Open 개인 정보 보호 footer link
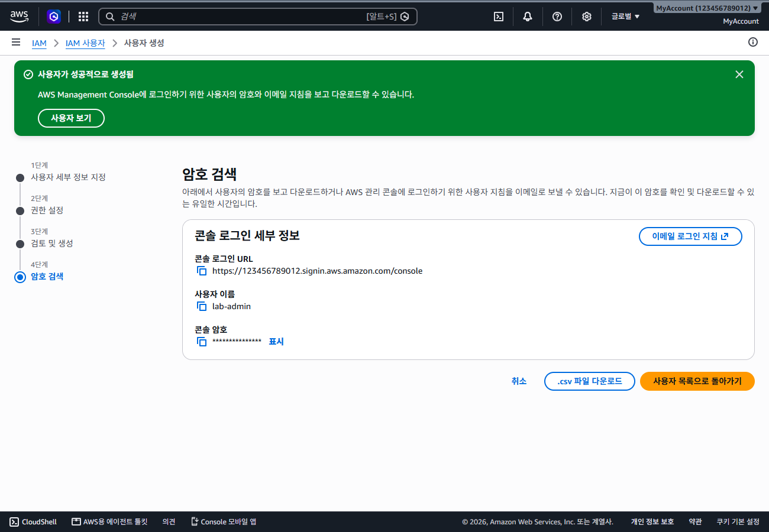This screenshot has width=769, height=532. [x=652, y=522]
